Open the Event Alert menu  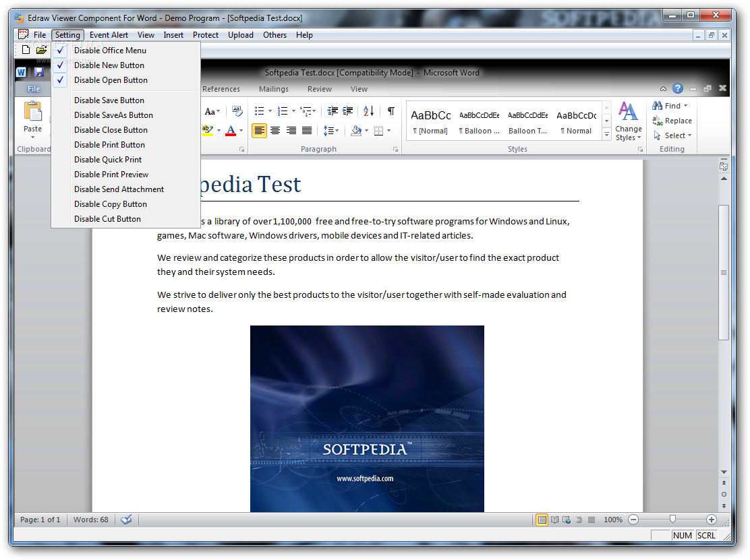coord(109,35)
